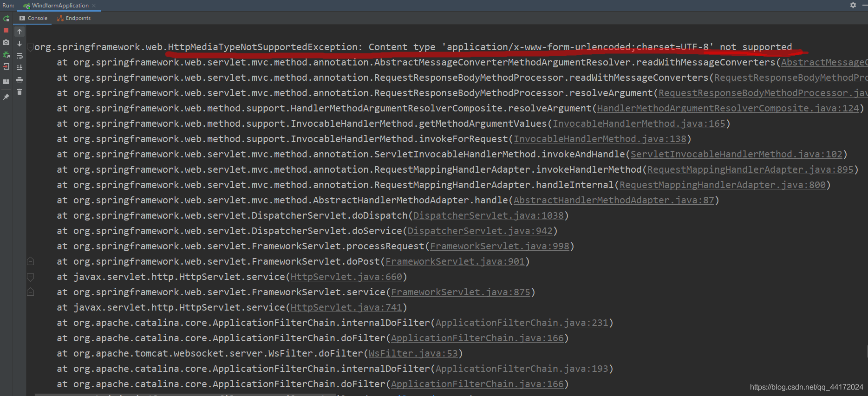Switch to the Endpoints tab
Image resolution: width=868 pixels, height=396 pixels.
tap(74, 18)
